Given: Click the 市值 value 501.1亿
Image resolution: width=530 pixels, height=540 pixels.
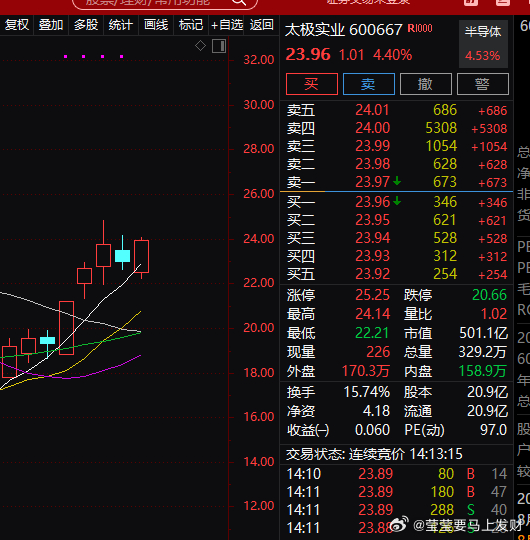Looking at the screenshot, I should point(484,333).
